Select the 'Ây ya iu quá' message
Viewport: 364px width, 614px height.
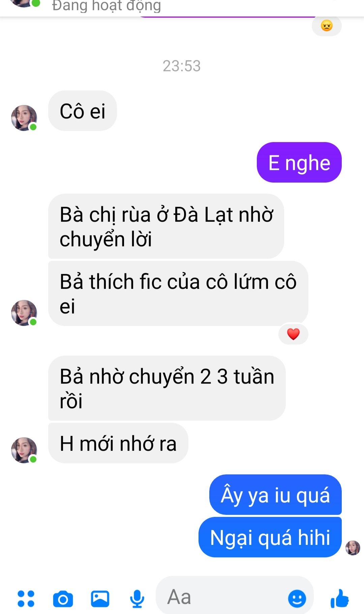pyautogui.click(x=275, y=495)
